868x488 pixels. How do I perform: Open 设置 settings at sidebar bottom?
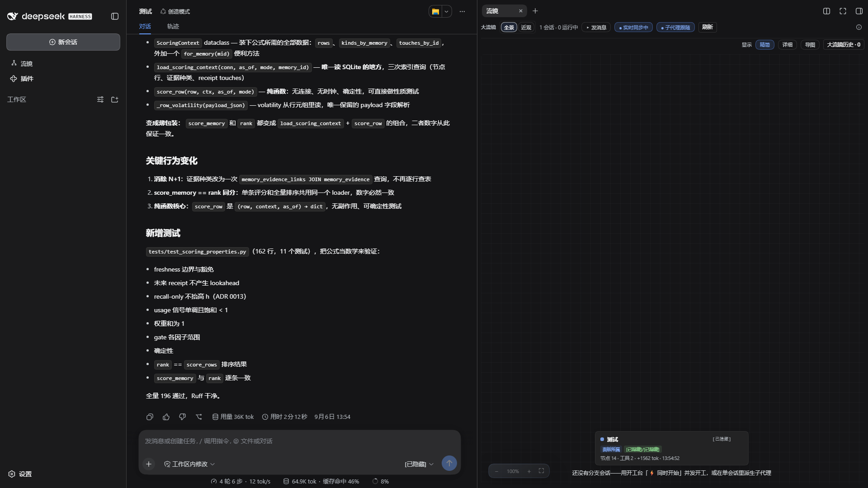[x=20, y=474]
